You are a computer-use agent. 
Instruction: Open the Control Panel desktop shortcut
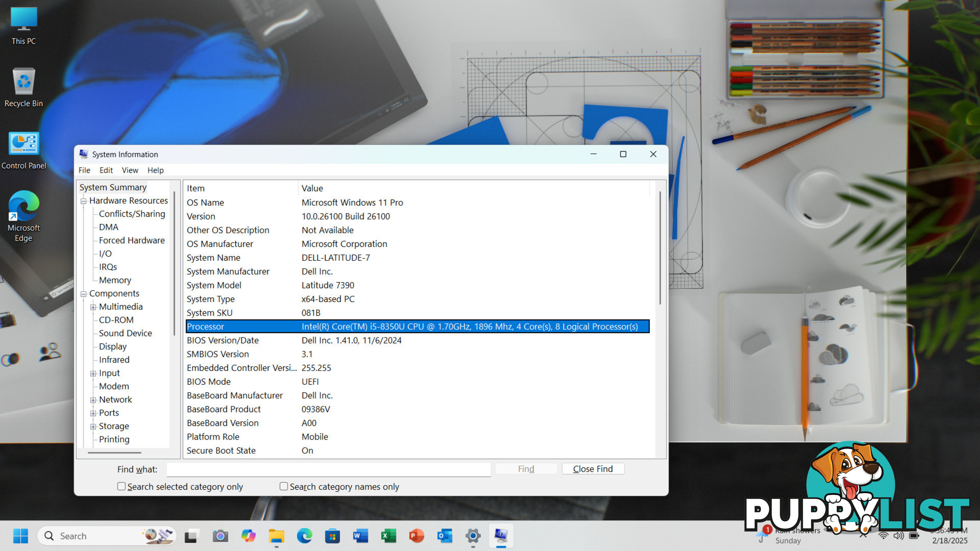(23, 150)
